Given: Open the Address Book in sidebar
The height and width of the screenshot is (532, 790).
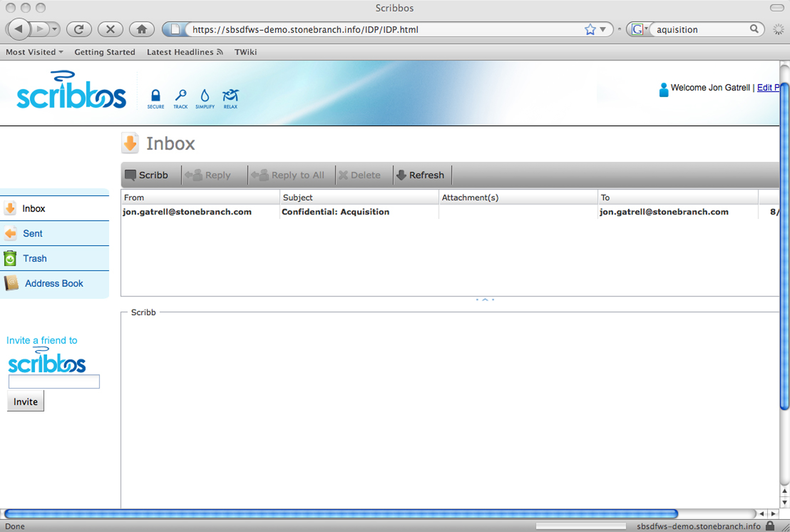Looking at the screenshot, I should pyautogui.click(x=54, y=283).
